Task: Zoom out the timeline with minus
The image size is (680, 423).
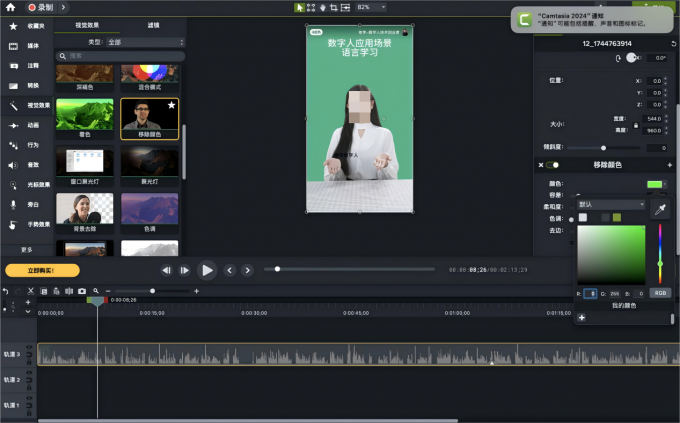Action: click(x=108, y=291)
